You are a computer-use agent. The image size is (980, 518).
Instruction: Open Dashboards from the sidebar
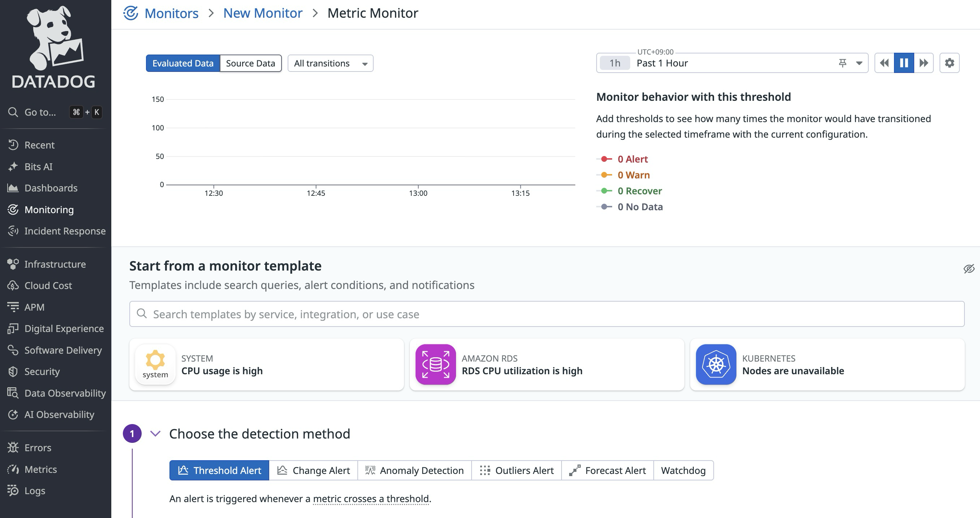pos(51,188)
